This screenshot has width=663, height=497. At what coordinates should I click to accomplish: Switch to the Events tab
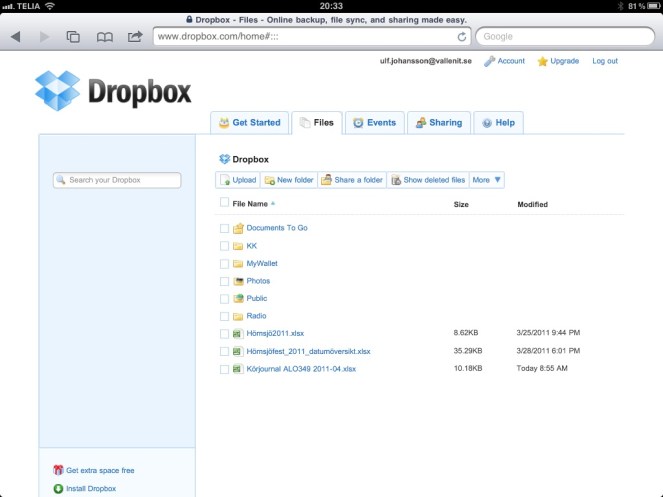[375, 123]
